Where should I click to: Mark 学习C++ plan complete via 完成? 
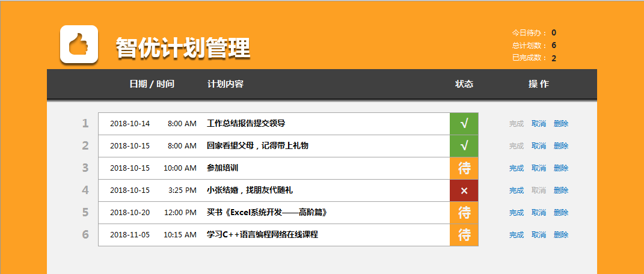[517, 234]
